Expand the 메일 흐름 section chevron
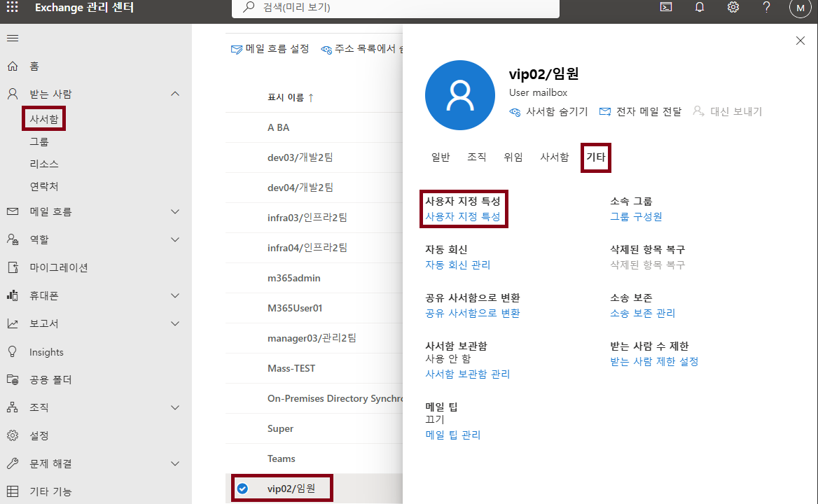Screen dimensions: 818x504 point(175,211)
